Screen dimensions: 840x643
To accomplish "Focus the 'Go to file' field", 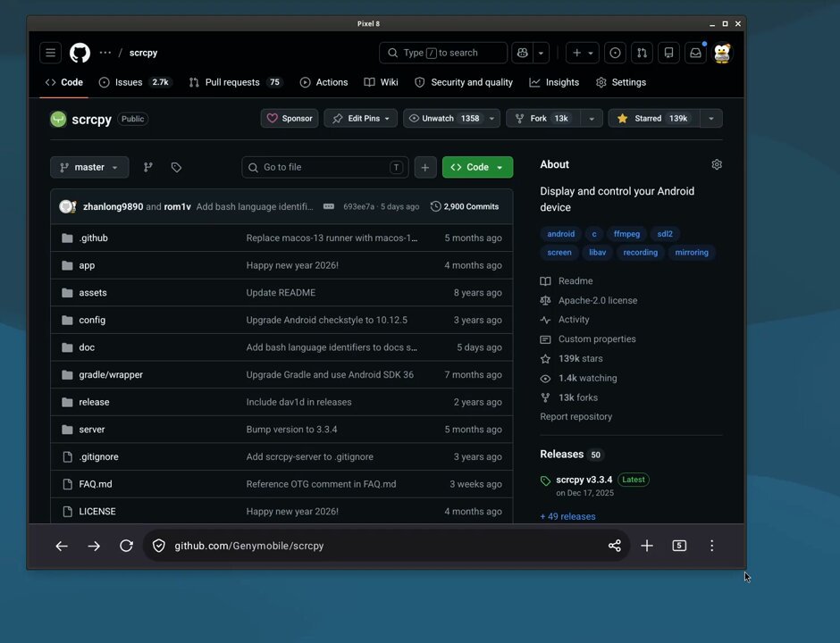I will tap(325, 167).
